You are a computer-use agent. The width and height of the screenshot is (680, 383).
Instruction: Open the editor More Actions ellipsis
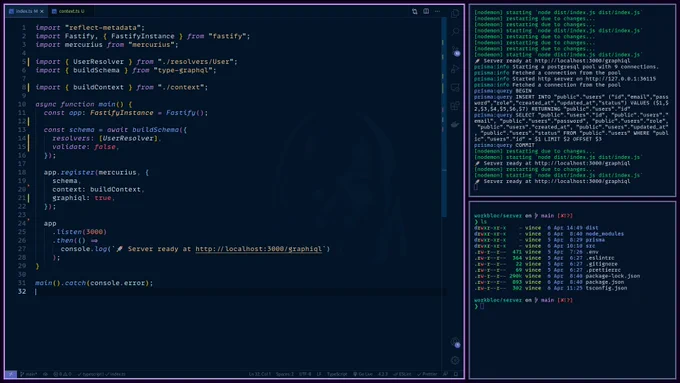point(438,11)
